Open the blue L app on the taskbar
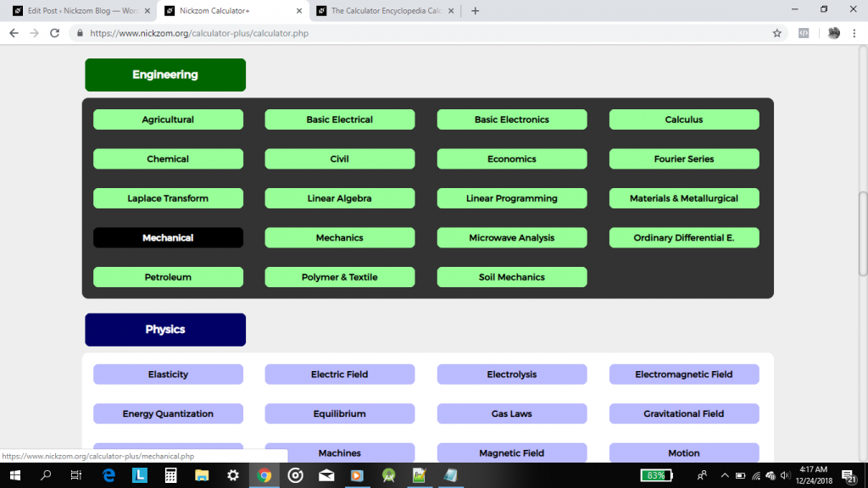Image resolution: width=868 pixels, height=488 pixels. [x=140, y=475]
